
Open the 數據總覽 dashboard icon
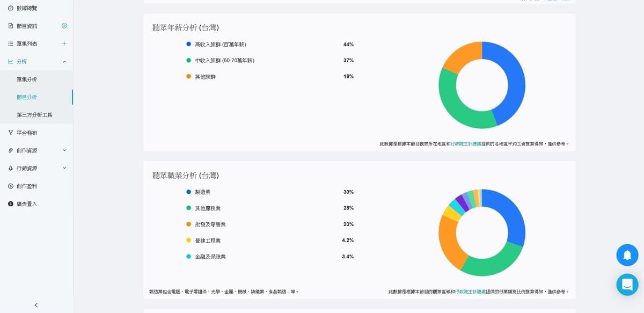[11, 8]
